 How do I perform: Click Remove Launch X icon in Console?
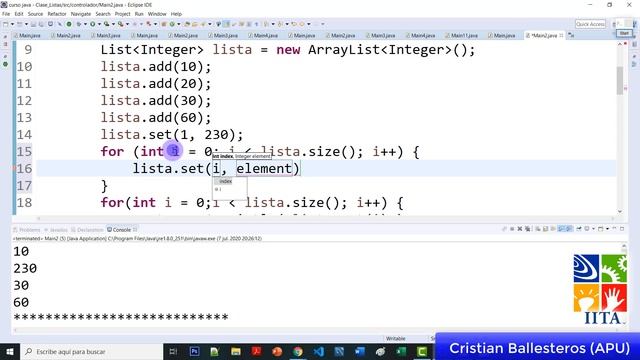click(x=520, y=229)
